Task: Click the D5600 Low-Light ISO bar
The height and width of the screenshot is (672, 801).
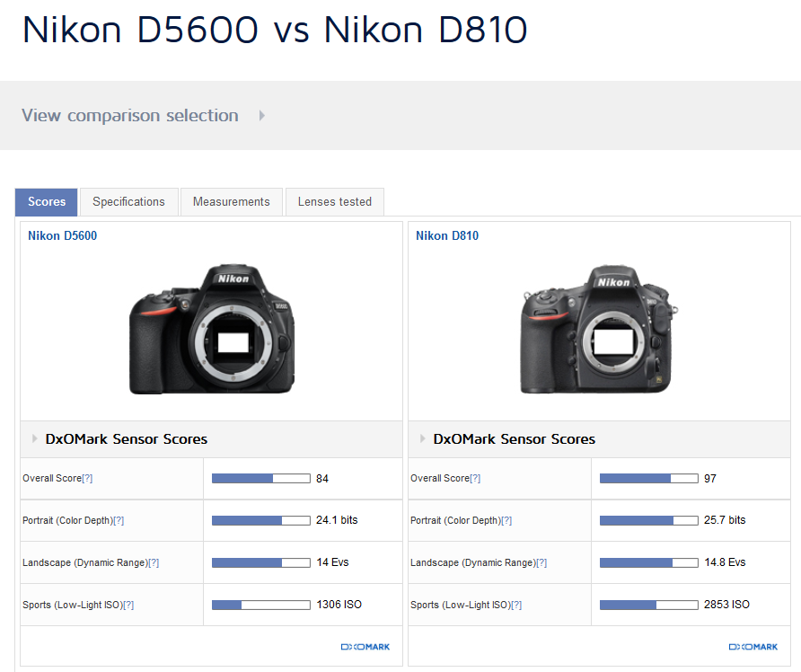Action: (261, 605)
